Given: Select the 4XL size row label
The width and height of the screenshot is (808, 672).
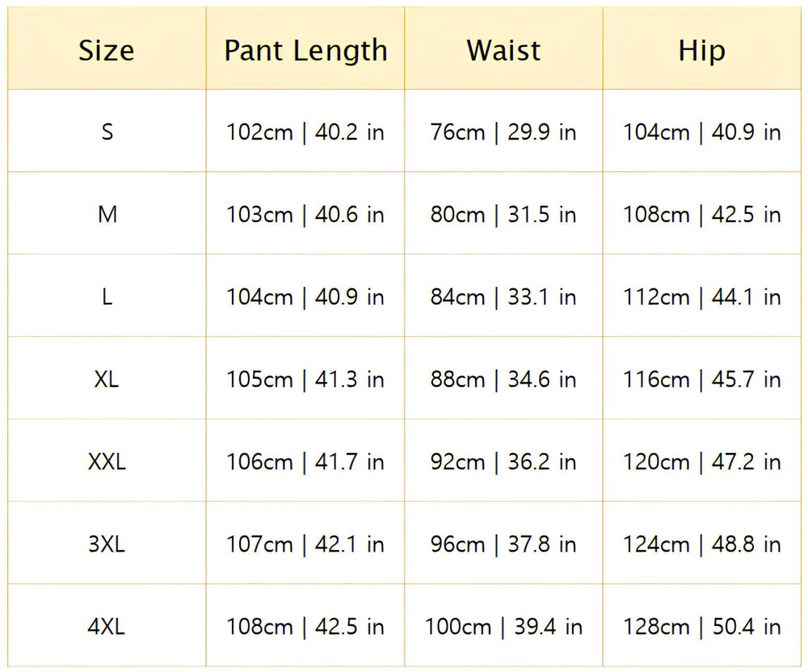Looking at the screenshot, I should [107, 626].
